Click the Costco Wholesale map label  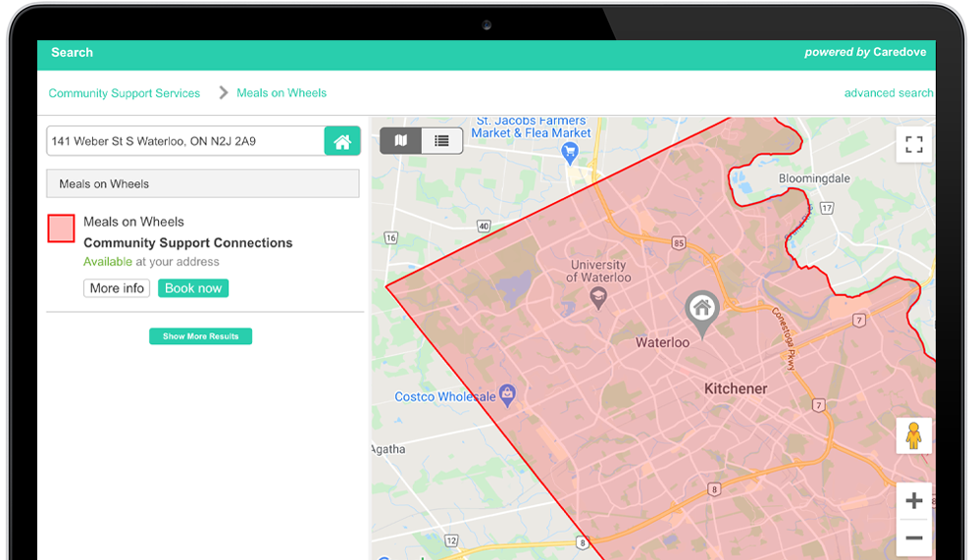tap(445, 397)
